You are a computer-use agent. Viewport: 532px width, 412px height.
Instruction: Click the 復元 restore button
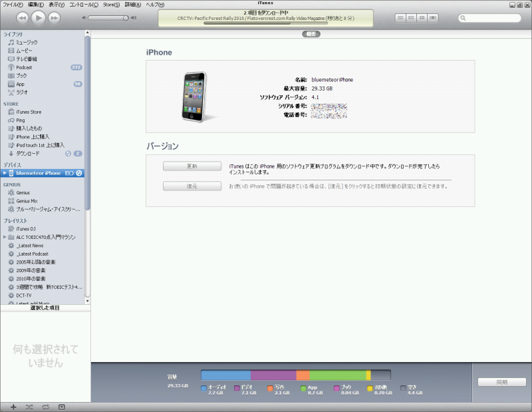192,186
